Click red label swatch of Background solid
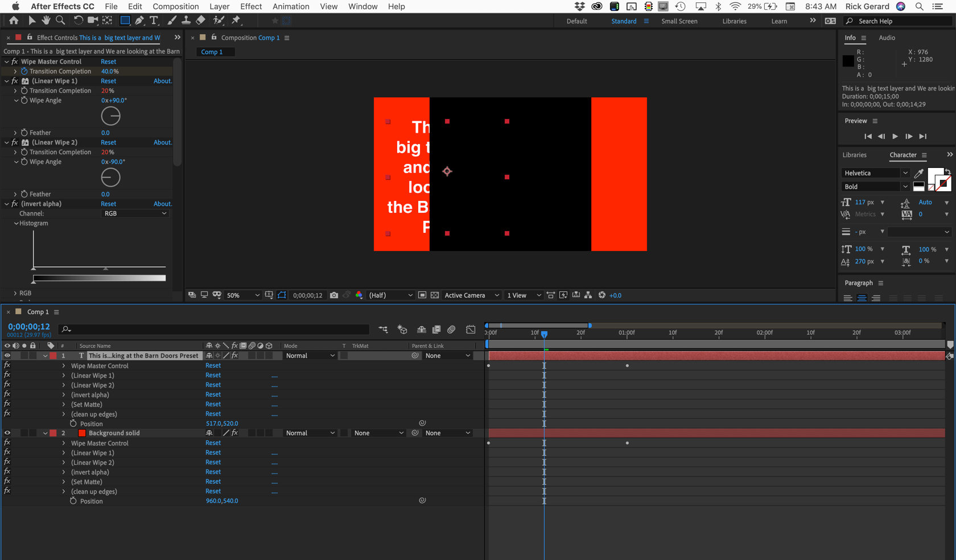The image size is (956, 560). click(53, 433)
